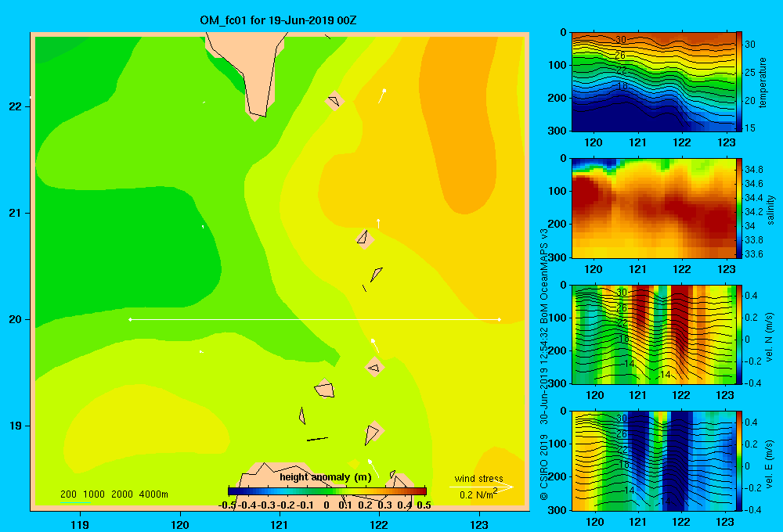Select the temperature section panel

pyautogui.click(x=653, y=82)
